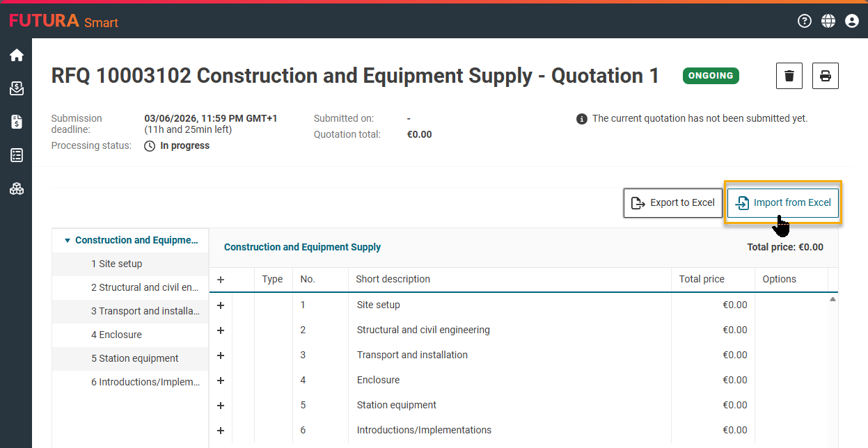The width and height of the screenshot is (868, 448).
Task: Print the quotation using printer icon
Action: coord(825,76)
